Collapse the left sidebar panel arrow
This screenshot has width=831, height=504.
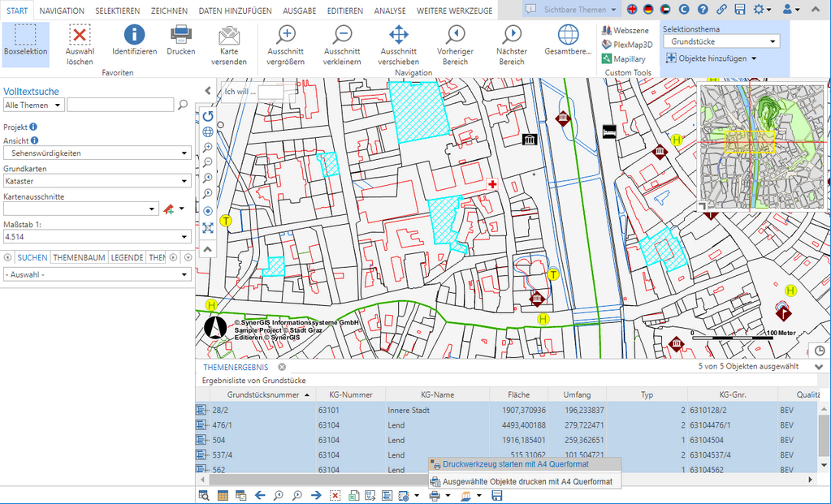[207, 90]
